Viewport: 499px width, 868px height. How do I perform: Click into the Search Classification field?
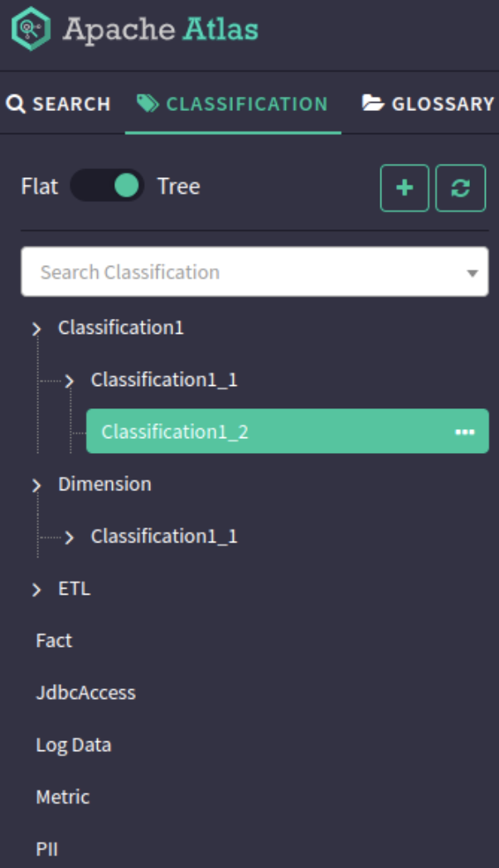pyautogui.click(x=240, y=272)
